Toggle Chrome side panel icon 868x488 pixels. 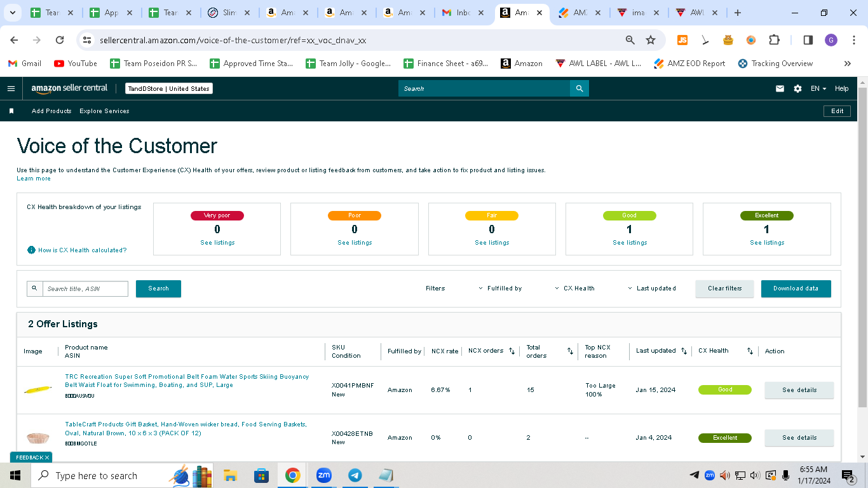pyautogui.click(x=808, y=40)
